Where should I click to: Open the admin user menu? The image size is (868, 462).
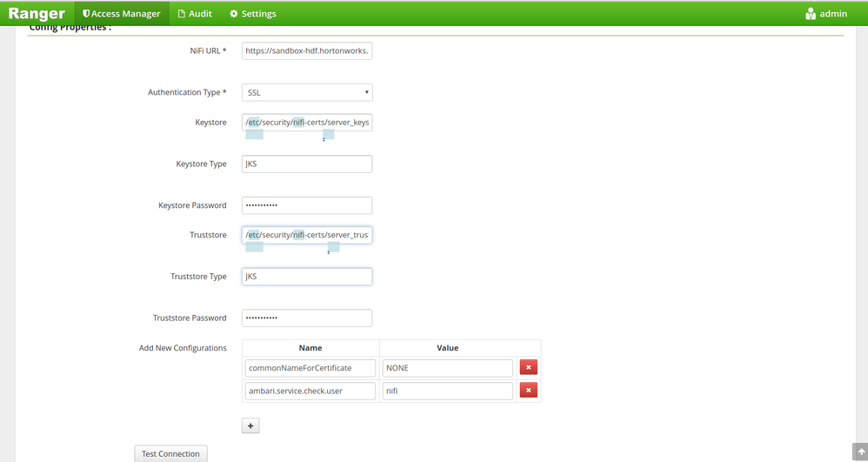826,13
